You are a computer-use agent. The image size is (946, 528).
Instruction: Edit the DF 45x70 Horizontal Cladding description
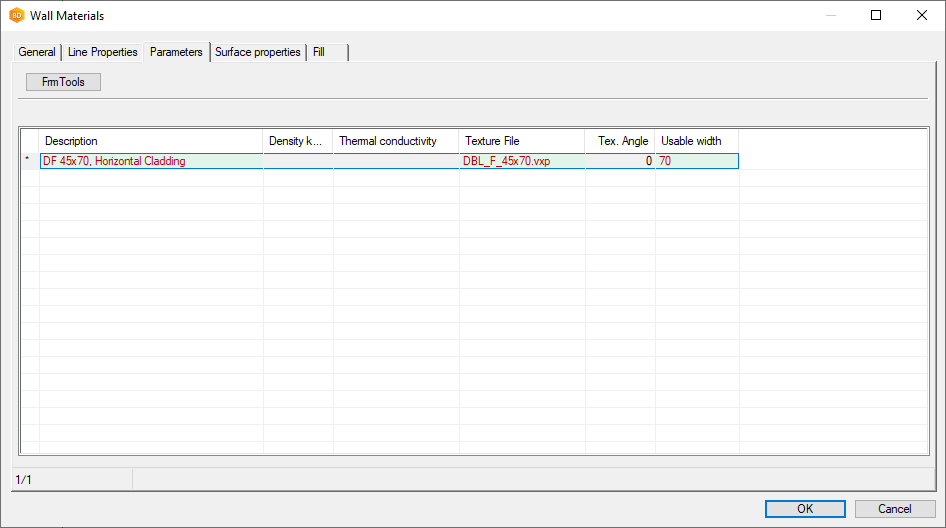(x=150, y=161)
